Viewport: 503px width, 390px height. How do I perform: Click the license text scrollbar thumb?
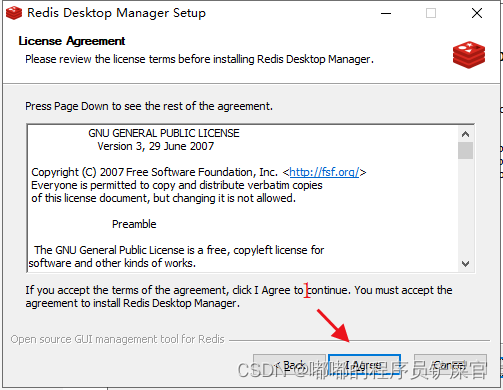(x=465, y=150)
